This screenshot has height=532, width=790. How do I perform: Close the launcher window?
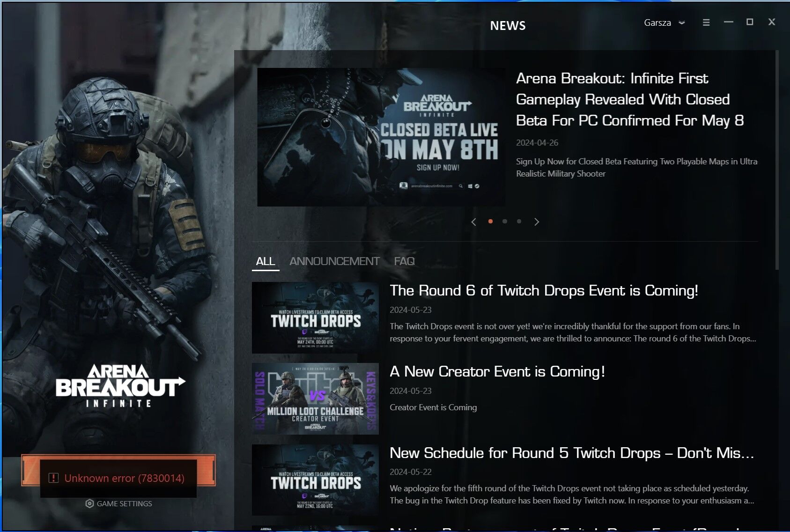point(772,22)
